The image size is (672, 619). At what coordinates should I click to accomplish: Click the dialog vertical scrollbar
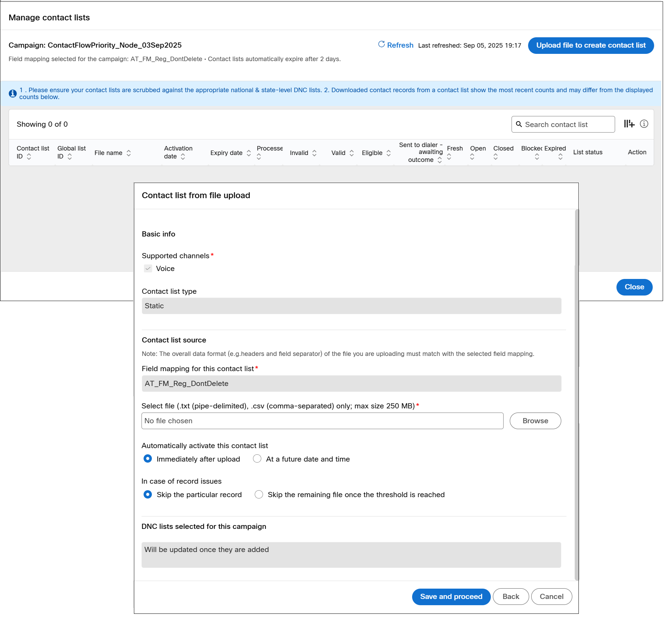click(x=576, y=394)
